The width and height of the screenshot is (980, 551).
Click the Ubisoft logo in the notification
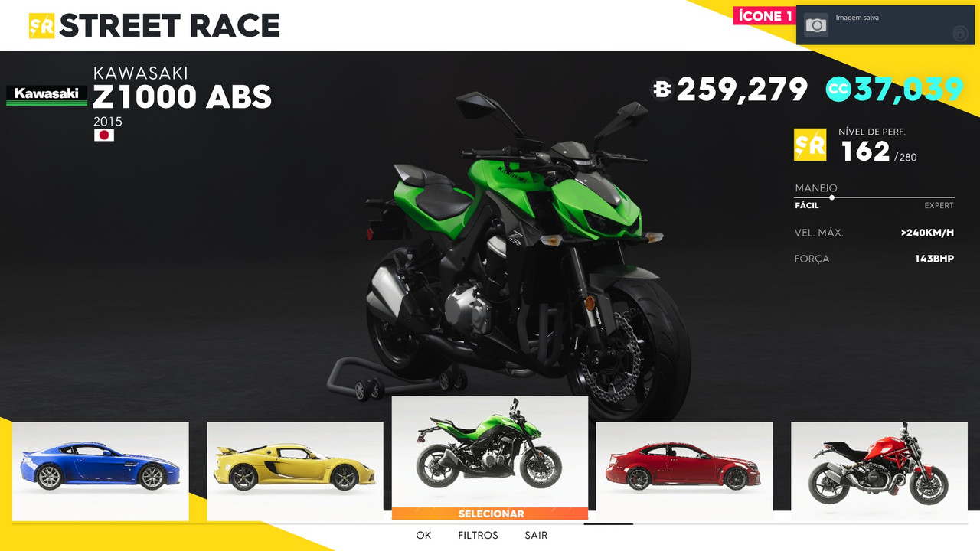coord(959,34)
